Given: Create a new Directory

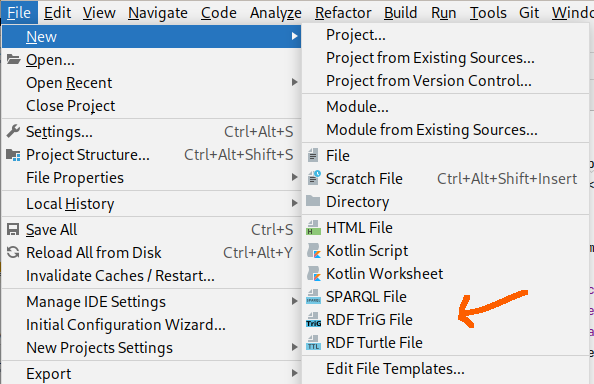Looking at the screenshot, I should pyautogui.click(x=446, y=202).
